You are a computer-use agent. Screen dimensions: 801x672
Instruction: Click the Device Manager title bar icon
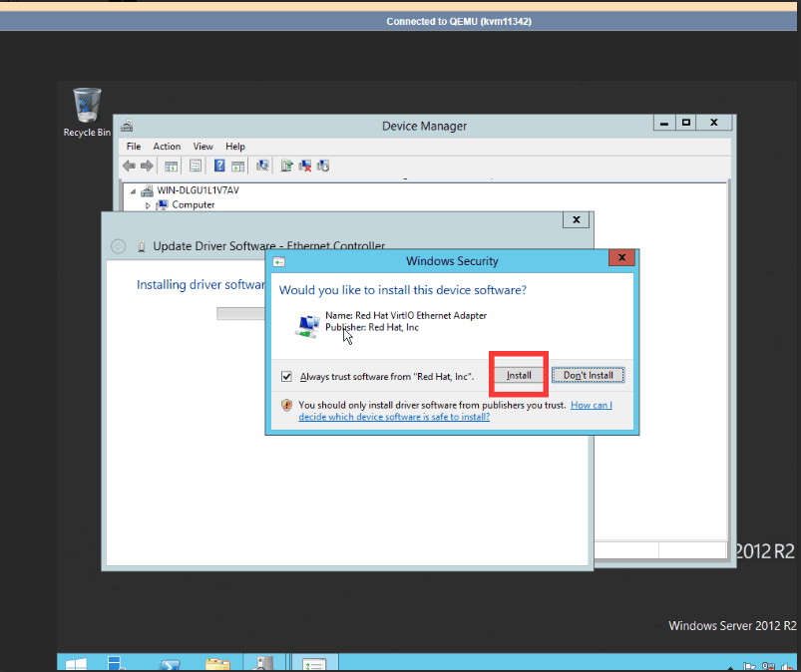127,126
